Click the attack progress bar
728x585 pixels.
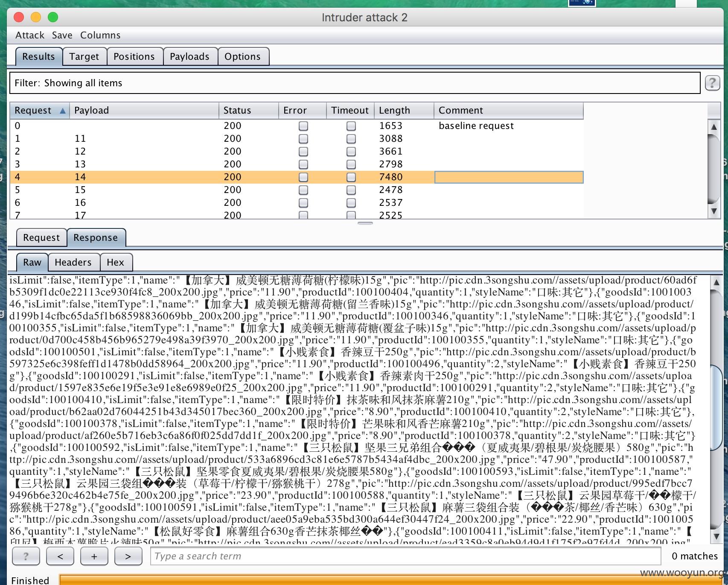coord(391,580)
